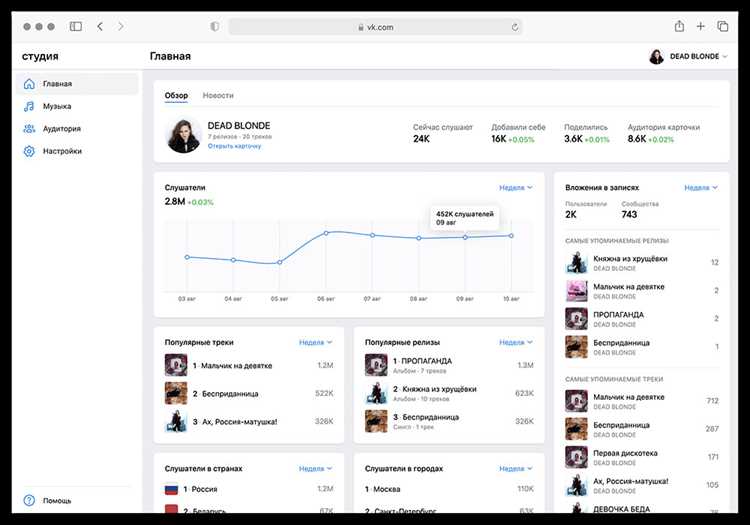Open Неделя dropdown in Слушатели в городах

click(516, 469)
